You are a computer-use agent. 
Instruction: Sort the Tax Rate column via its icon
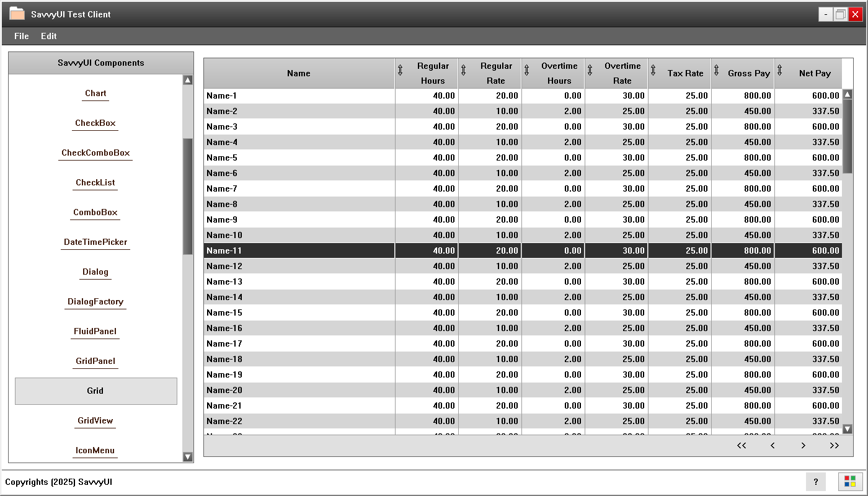(653, 71)
